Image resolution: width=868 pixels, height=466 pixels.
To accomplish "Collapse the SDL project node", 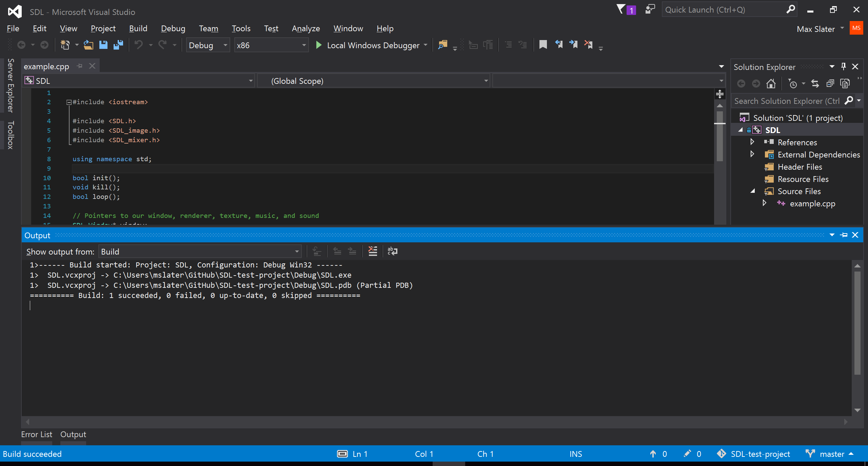I will tap(741, 130).
